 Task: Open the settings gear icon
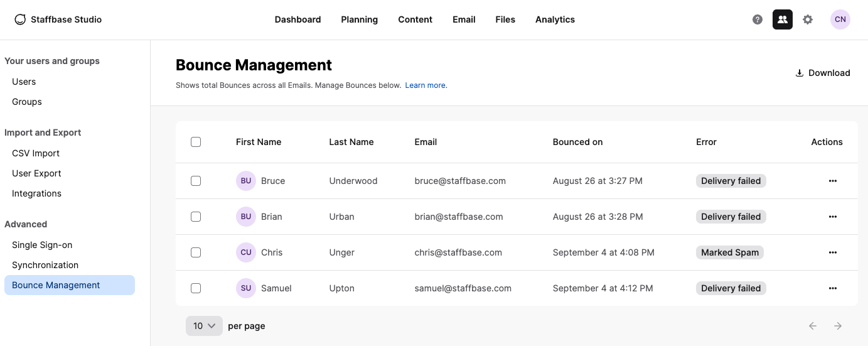coord(808,19)
